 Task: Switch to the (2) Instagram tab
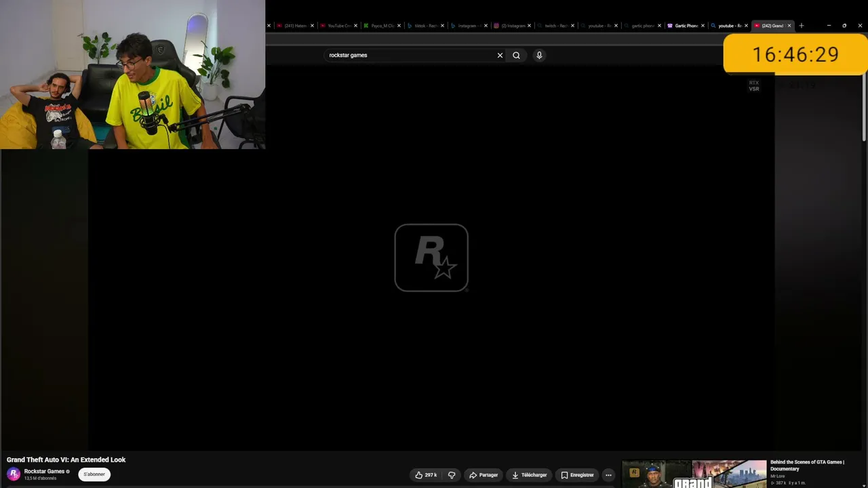[x=512, y=26]
